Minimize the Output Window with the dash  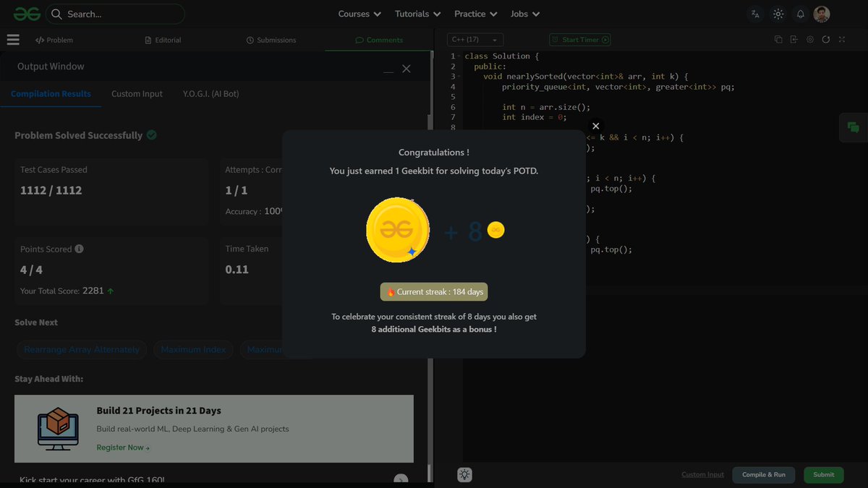pyautogui.click(x=388, y=71)
